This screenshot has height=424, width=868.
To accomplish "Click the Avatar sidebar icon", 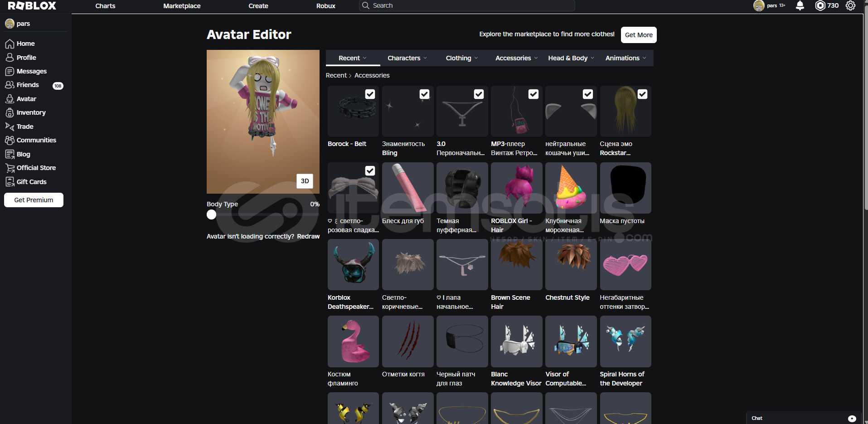I will 10,99.
